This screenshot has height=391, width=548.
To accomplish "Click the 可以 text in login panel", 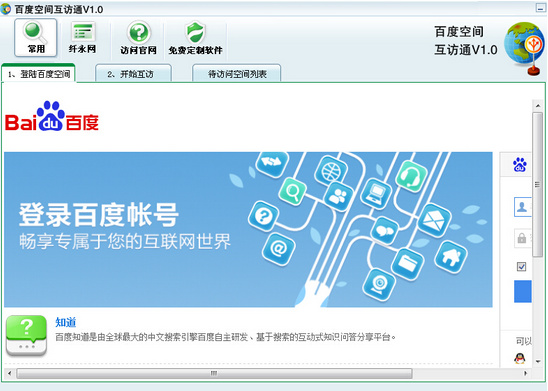I will click(x=524, y=341).
